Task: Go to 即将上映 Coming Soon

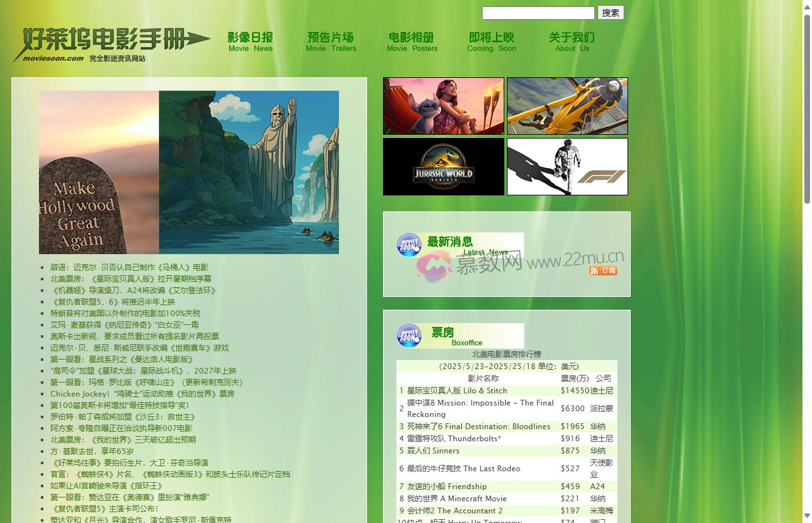Action: pyautogui.click(x=491, y=42)
